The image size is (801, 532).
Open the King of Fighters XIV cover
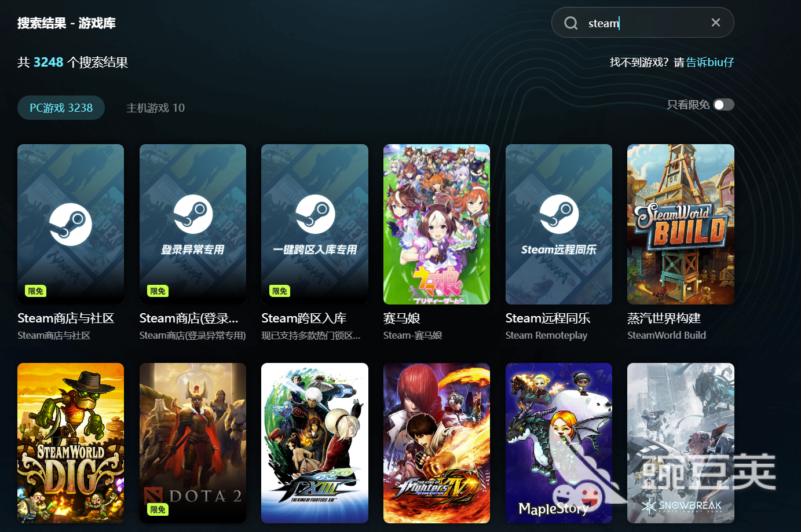click(x=437, y=443)
